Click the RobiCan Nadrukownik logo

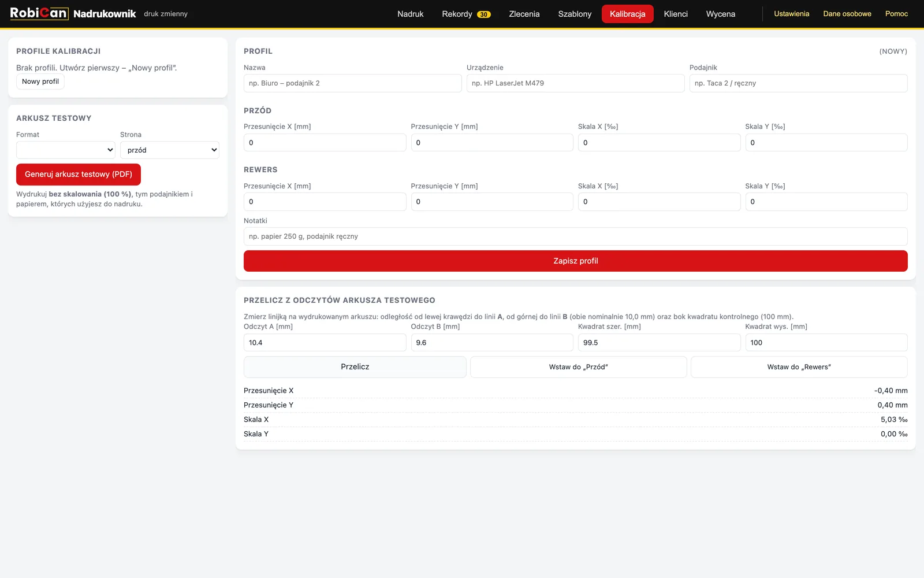coord(73,13)
